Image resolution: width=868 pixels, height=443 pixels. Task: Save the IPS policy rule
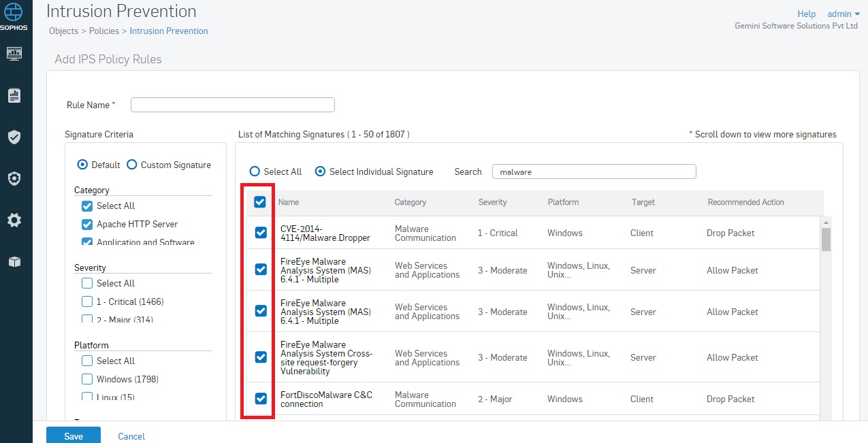(74, 436)
